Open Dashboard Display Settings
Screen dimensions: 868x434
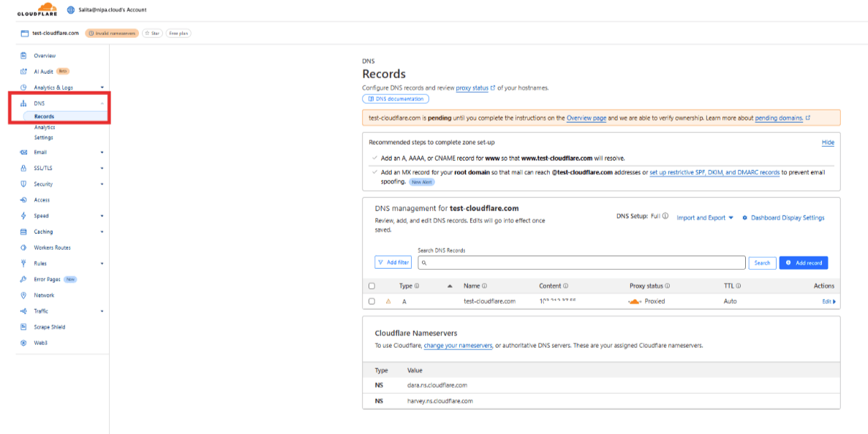point(783,218)
